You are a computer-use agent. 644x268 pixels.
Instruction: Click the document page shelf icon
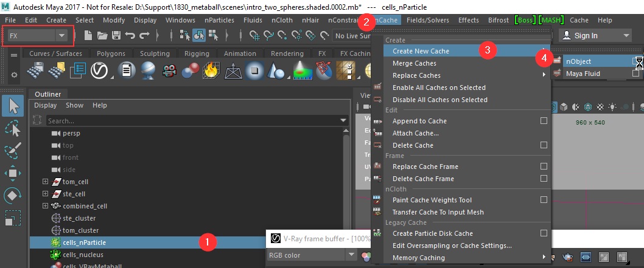point(127,70)
